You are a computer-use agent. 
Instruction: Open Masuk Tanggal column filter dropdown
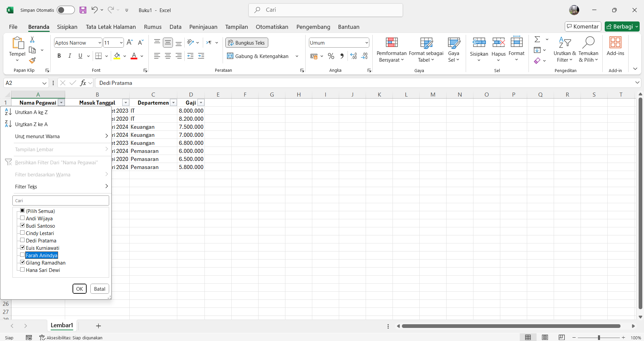[126, 103]
